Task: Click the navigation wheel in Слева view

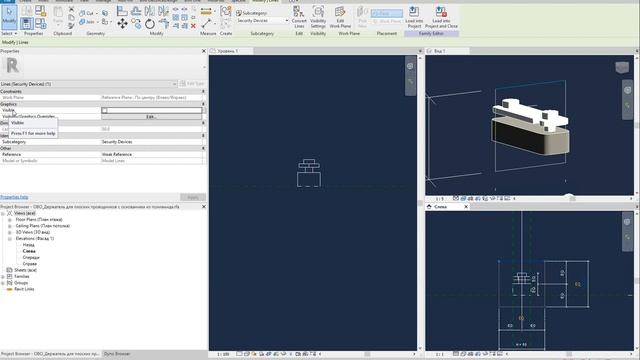Action: pyautogui.click(x=627, y=222)
